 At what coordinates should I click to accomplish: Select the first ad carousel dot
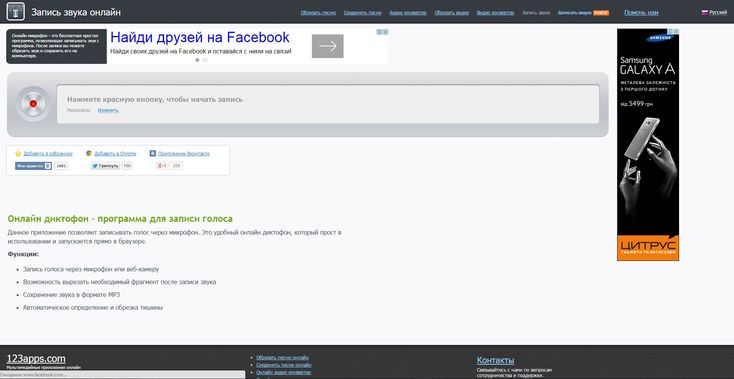click(x=197, y=60)
